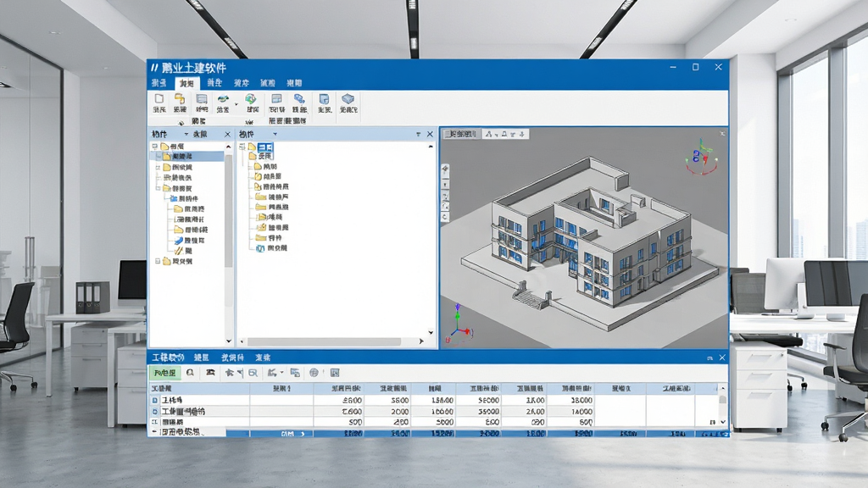The image size is (868, 488).
Task: Open the dropdown arrow in the left panel header
Action: coord(186,135)
